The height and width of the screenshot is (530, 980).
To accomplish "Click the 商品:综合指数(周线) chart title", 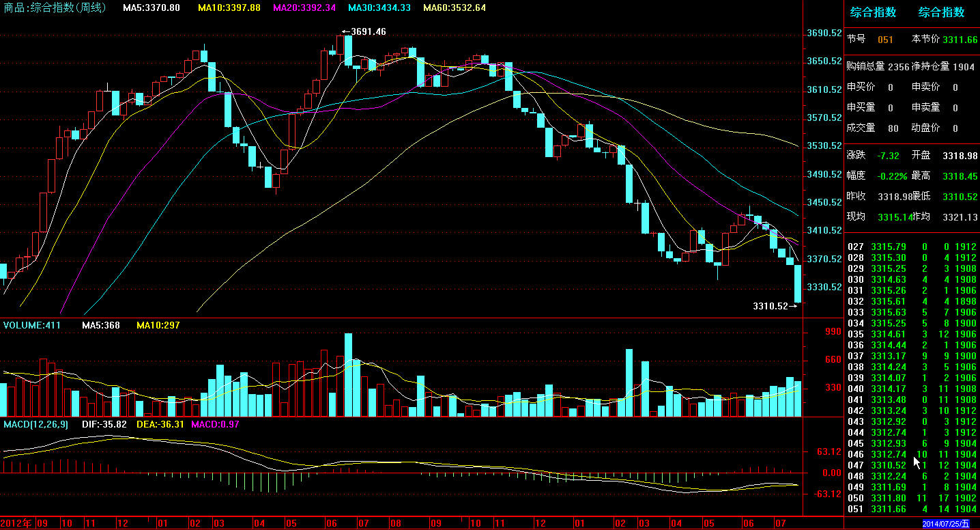I will coord(53,8).
